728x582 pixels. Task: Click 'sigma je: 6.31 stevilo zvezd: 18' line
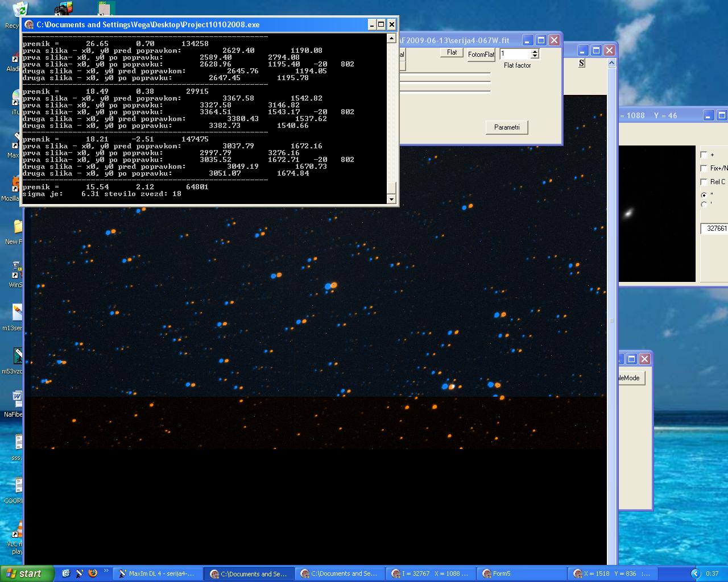[x=102, y=194]
